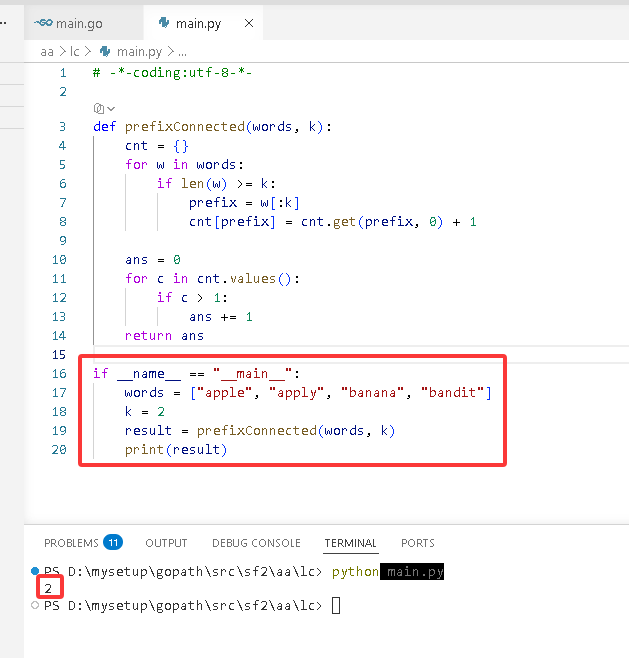Click the empty circle marker beside last prompt
The height and width of the screenshot is (658, 629).
[x=35, y=605]
